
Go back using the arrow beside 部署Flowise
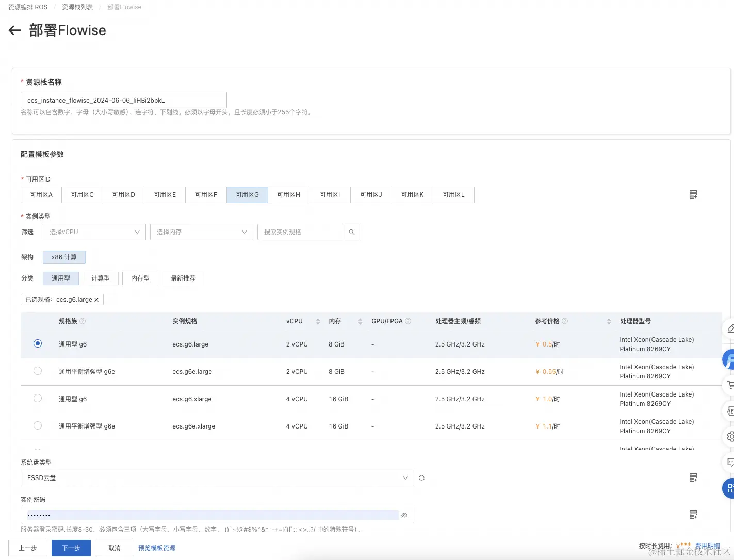14,30
